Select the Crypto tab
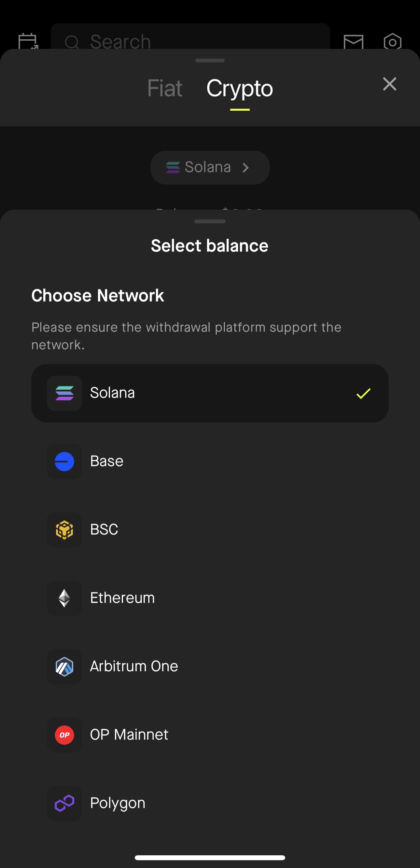The width and height of the screenshot is (420, 868). click(239, 89)
